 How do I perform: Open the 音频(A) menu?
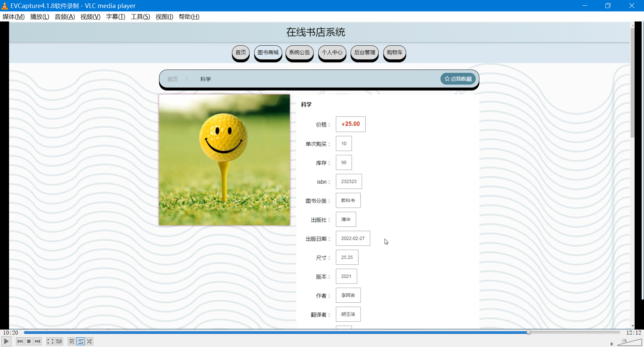[x=65, y=17]
